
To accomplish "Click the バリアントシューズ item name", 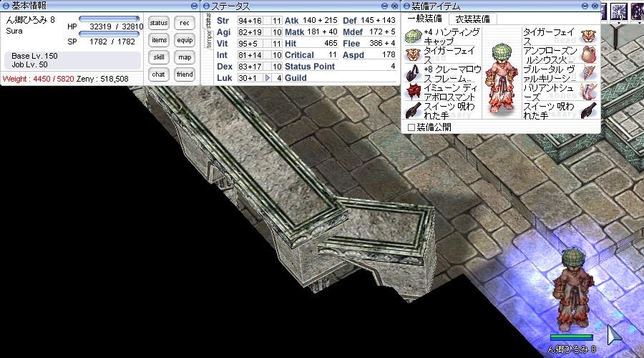I will tap(548, 92).
